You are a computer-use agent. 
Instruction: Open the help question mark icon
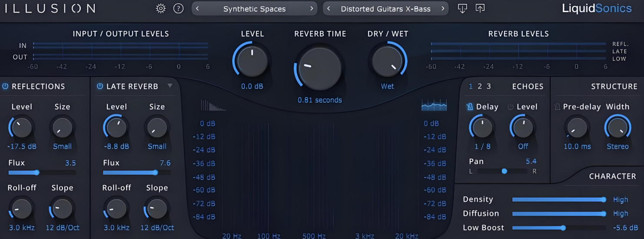click(178, 8)
